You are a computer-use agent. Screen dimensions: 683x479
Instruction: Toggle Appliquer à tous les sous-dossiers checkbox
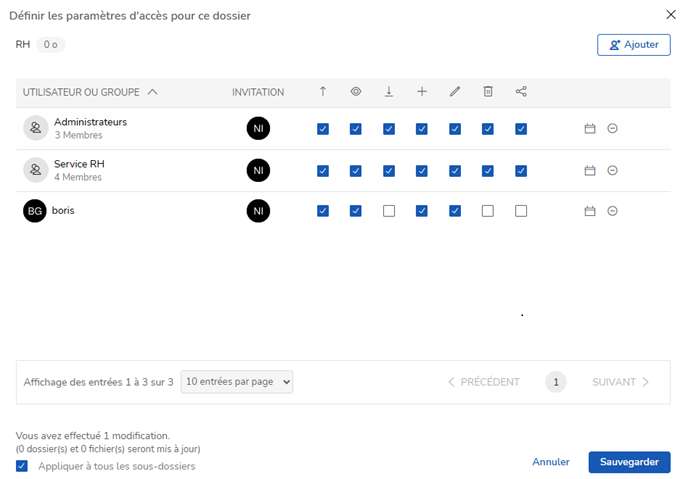click(x=22, y=466)
